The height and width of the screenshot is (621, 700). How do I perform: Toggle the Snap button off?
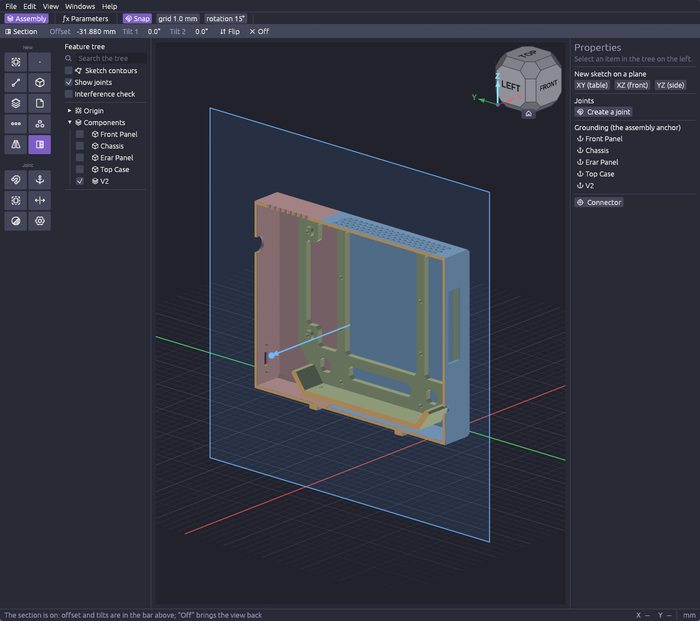point(138,19)
